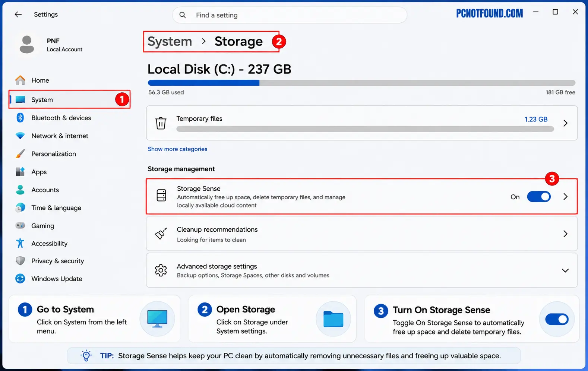Screen dimensions: 588x371
Task: Go to Personalization settings
Action: [x=69, y=153]
